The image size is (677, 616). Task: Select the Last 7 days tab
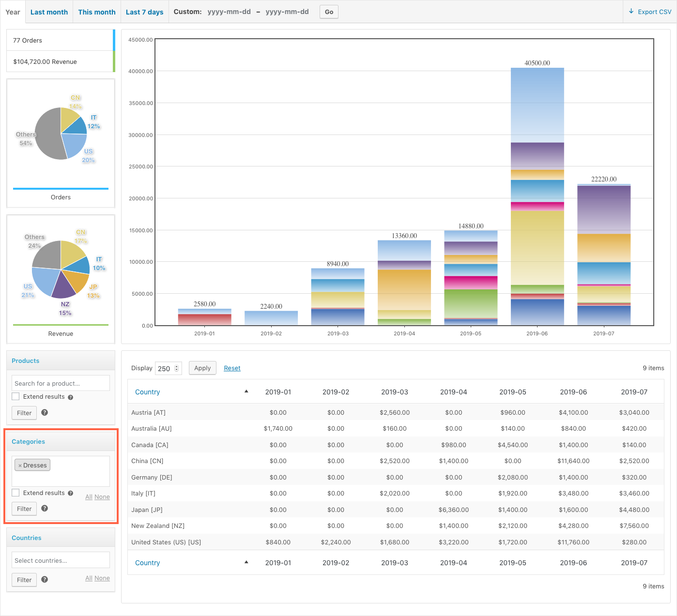click(144, 12)
